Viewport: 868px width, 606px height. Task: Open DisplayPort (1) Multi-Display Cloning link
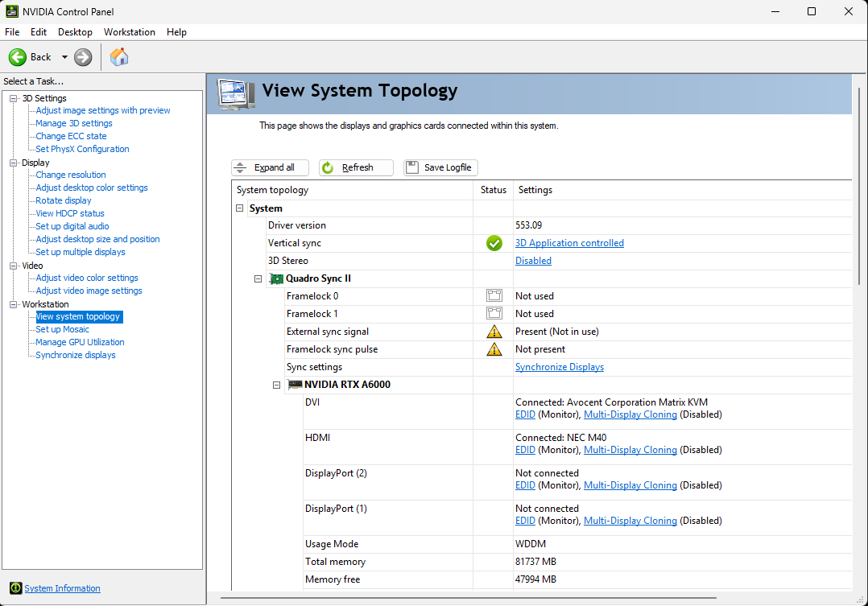pyautogui.click(x=630, y=521)
